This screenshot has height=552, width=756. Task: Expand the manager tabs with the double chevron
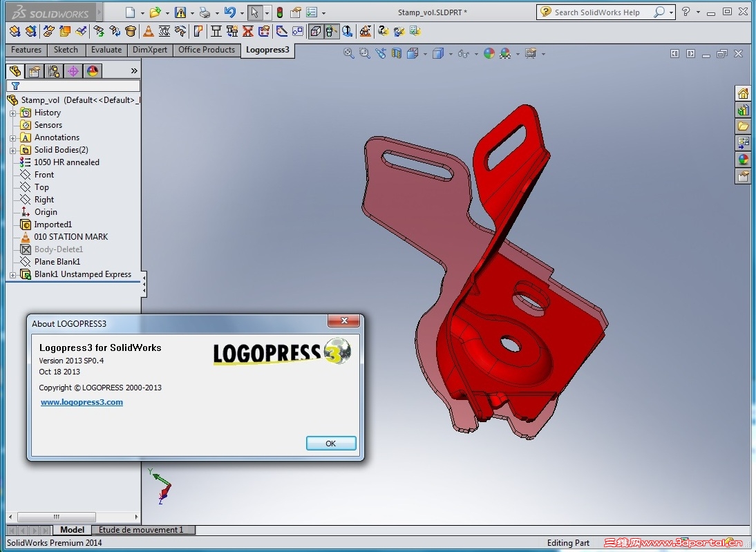133,71
